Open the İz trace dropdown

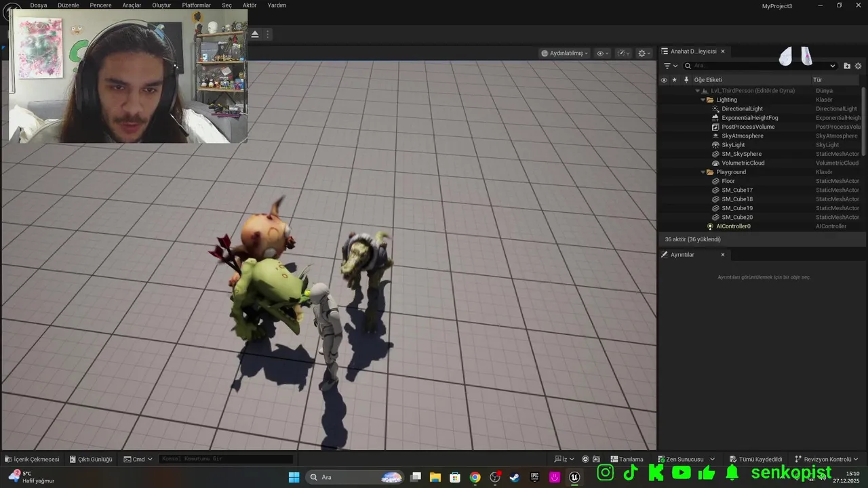click(x=564, y=459)
